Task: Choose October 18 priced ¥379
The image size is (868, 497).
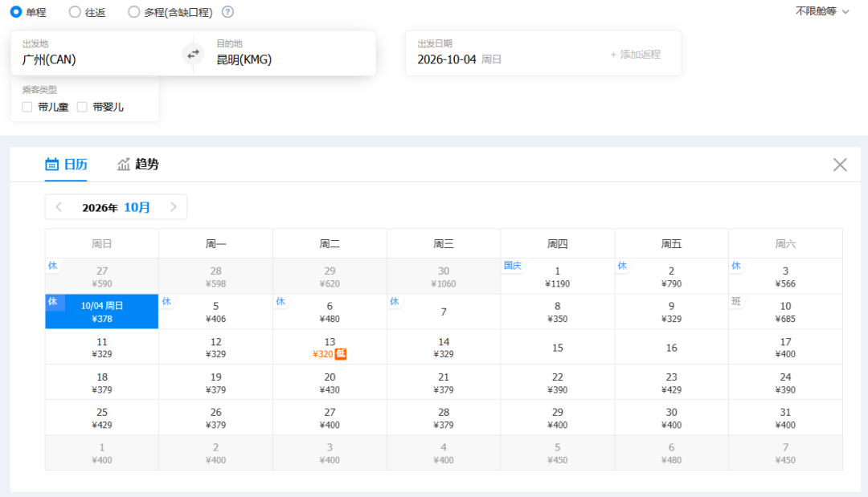Action: click(102, 382)
